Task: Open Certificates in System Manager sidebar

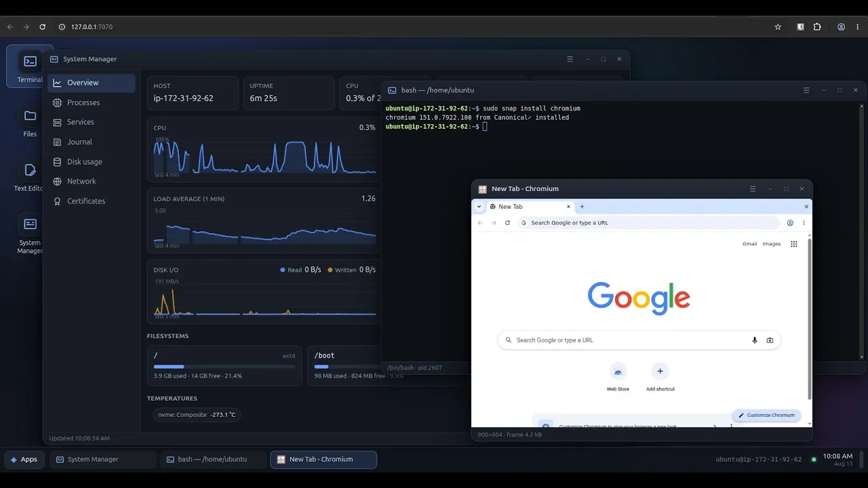Action: click(92, 201)
